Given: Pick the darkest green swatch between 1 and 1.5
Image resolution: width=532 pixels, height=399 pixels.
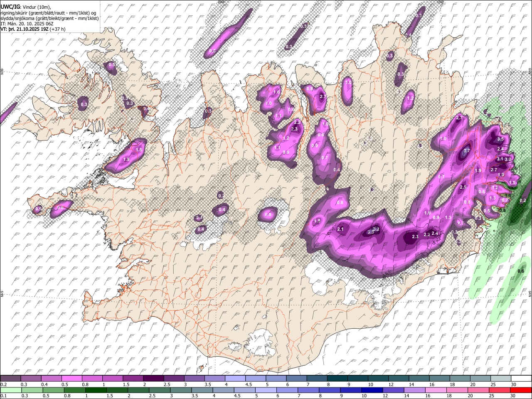Looking at the screenshot, I should [x=96, y=390].
